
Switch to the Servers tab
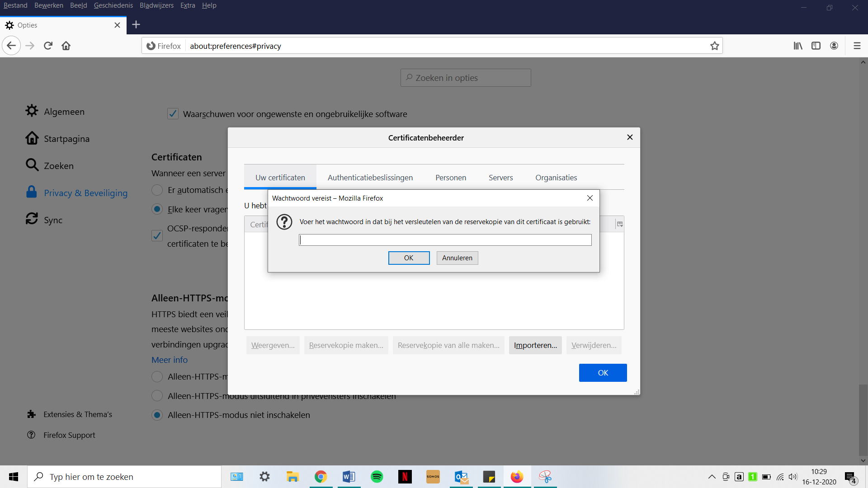(500, 178)
